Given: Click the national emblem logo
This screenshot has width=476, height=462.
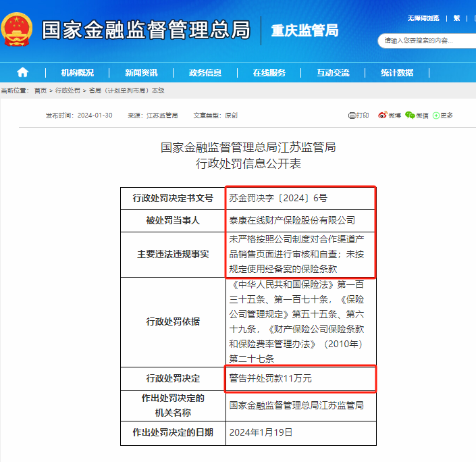Looking at the screenshot, I should pos(18,30).
